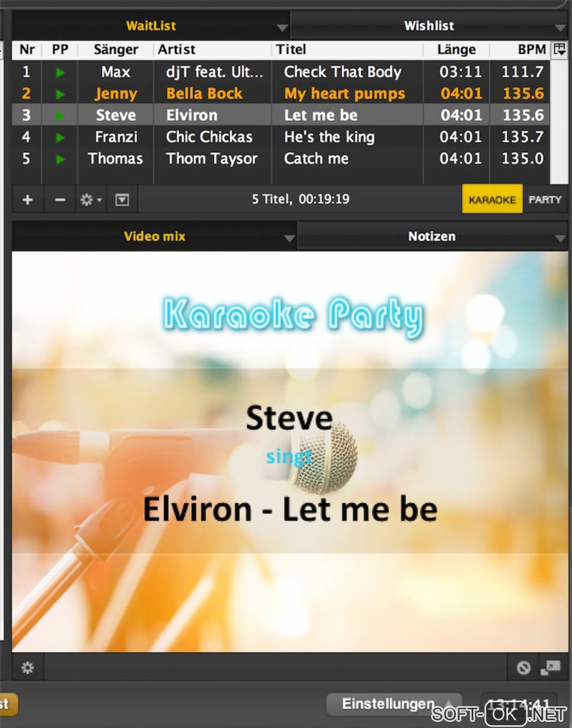The image size is (572, 728).
Task: Open the Notizen tab
Action: pyautogui.click(x=432, y=237)
